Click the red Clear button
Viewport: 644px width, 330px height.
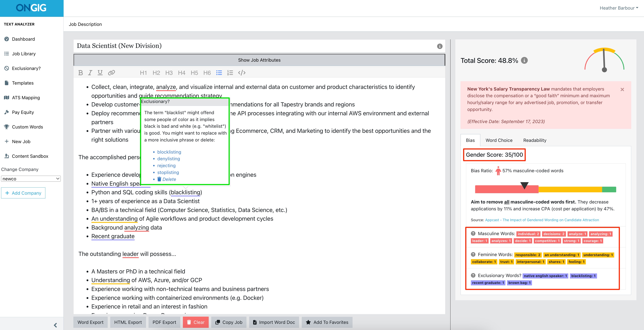[196, 322]
